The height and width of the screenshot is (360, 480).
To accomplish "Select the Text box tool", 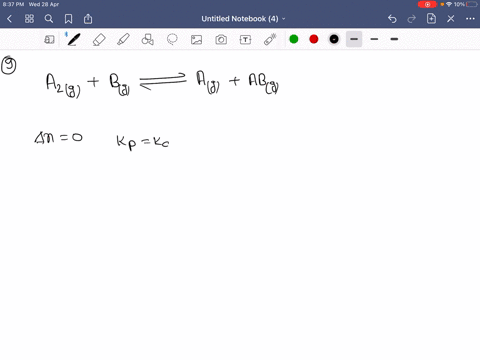I will 245,40.
